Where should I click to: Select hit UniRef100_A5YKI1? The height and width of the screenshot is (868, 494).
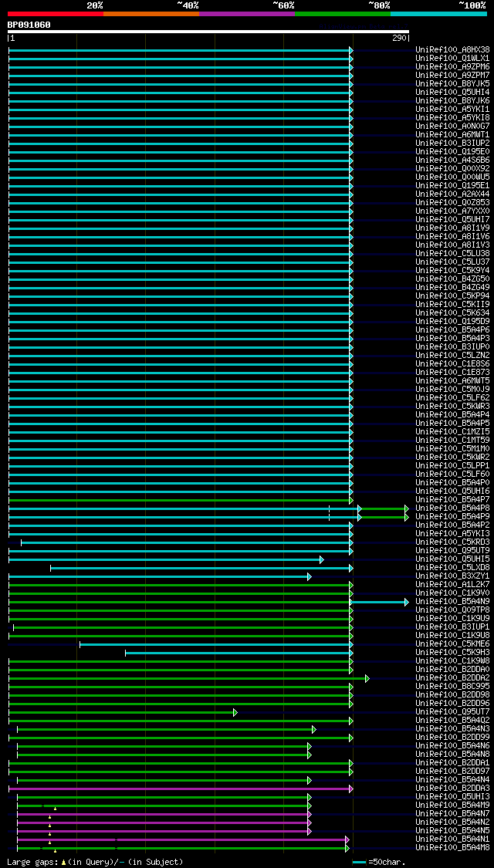452,109
